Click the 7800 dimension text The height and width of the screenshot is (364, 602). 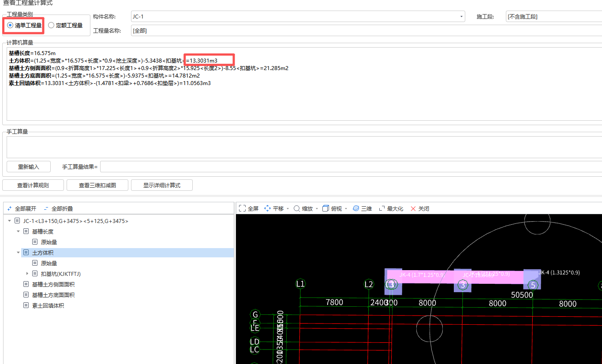click(x=334, y=302)
